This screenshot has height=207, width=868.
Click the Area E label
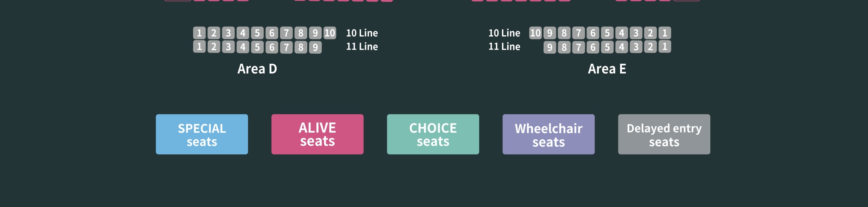point(607,69)
